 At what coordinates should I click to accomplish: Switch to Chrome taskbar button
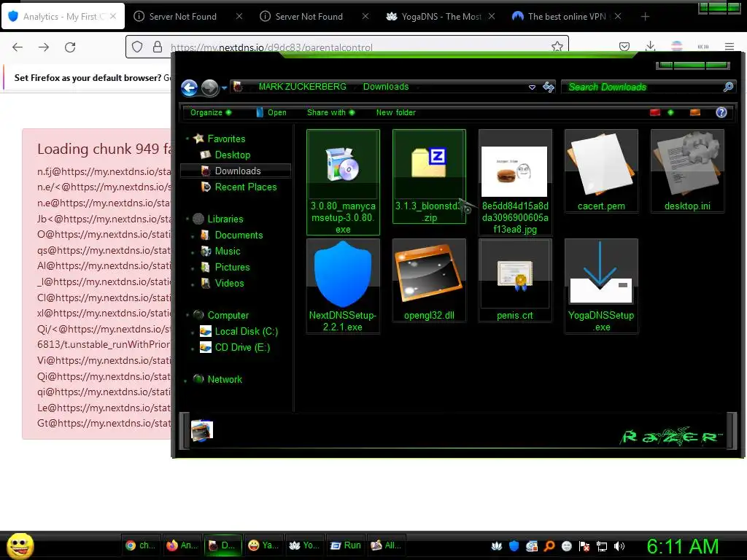pos(140,545)
